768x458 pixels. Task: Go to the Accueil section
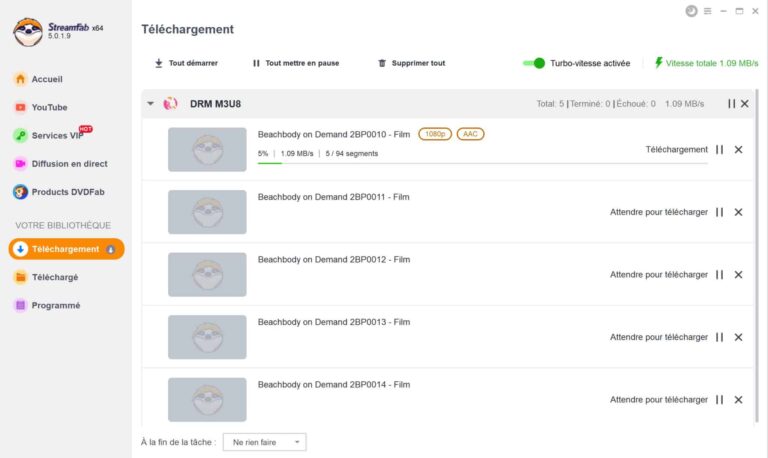click(47, 79)
